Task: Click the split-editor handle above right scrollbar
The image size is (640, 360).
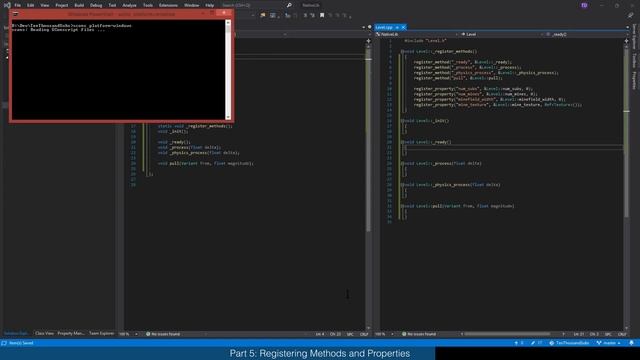Action: point(627,41)
